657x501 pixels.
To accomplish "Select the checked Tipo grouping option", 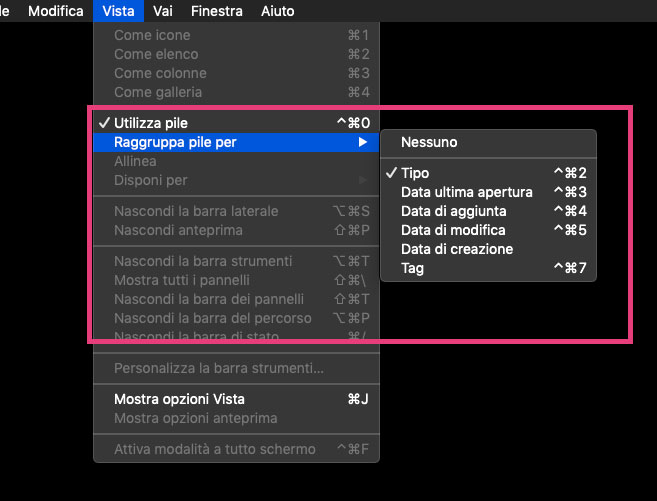I will click(x=415, y=173).
